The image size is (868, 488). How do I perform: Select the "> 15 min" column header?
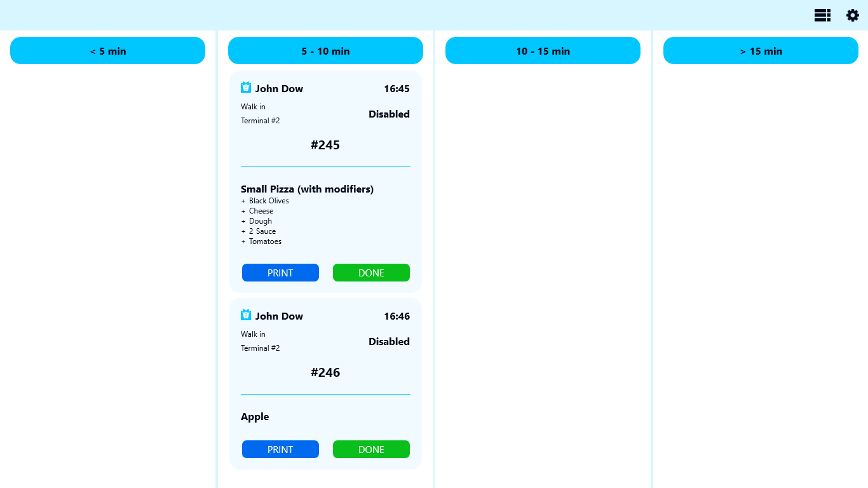761,51
